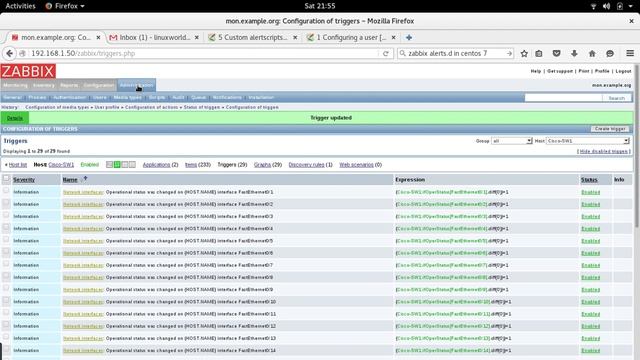The image size is (640, 360).
Task: Open the Reports main menu
Action: point(69,85)
